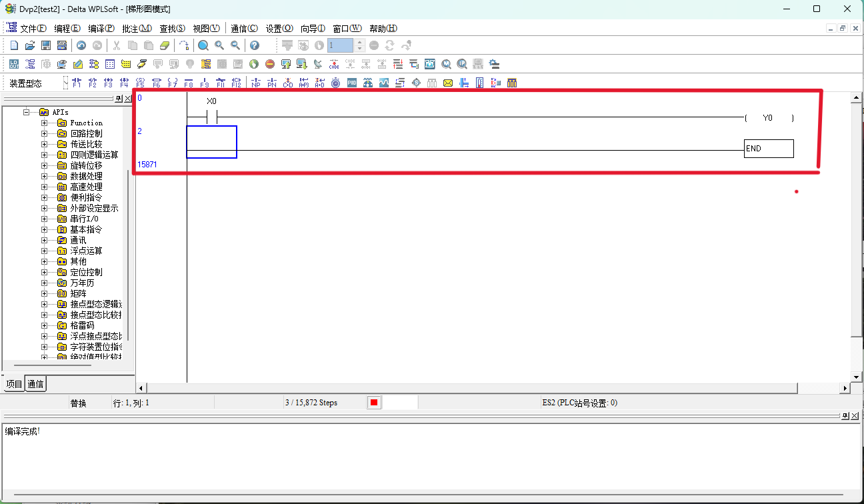Click the LD OUT instruction mode icon
This screenshot has height=504, width=864.
coord(14,64)
